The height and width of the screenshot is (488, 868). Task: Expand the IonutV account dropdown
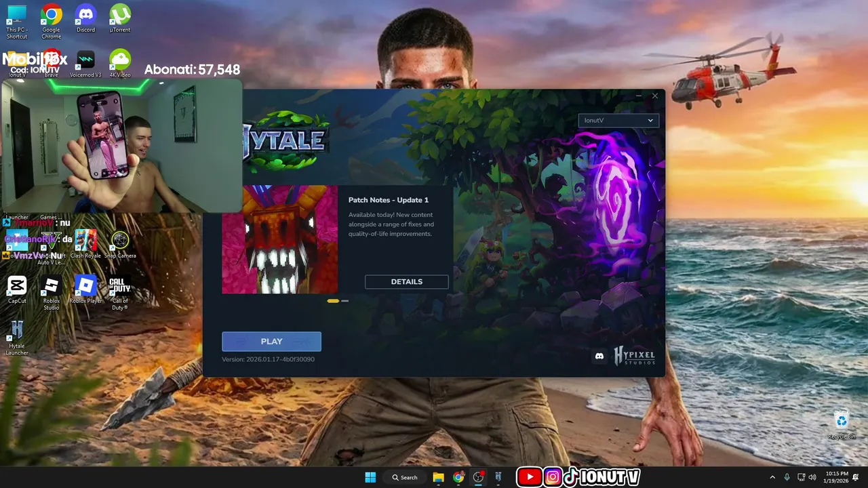pyautogui.click(x=618, y=120)
